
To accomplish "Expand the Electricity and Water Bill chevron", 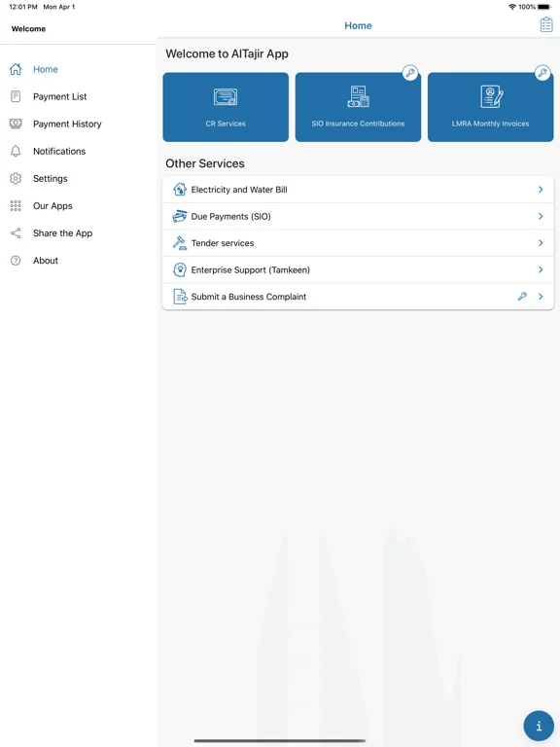I will tap(541, 190).
